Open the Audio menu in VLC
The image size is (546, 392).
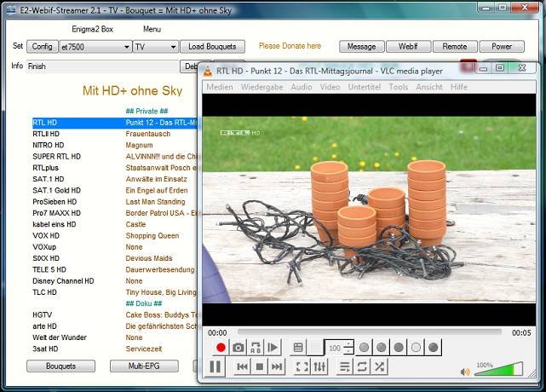click(302, 87)
